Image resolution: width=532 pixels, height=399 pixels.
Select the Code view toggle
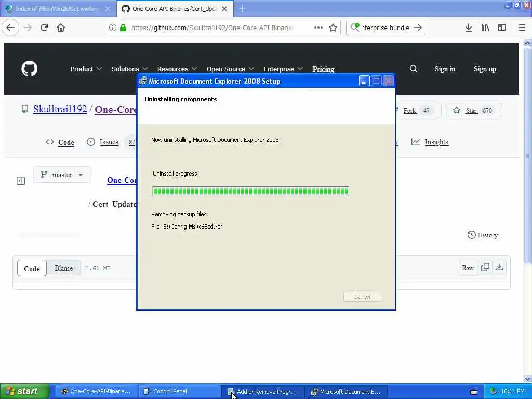(x=32, y=269)
